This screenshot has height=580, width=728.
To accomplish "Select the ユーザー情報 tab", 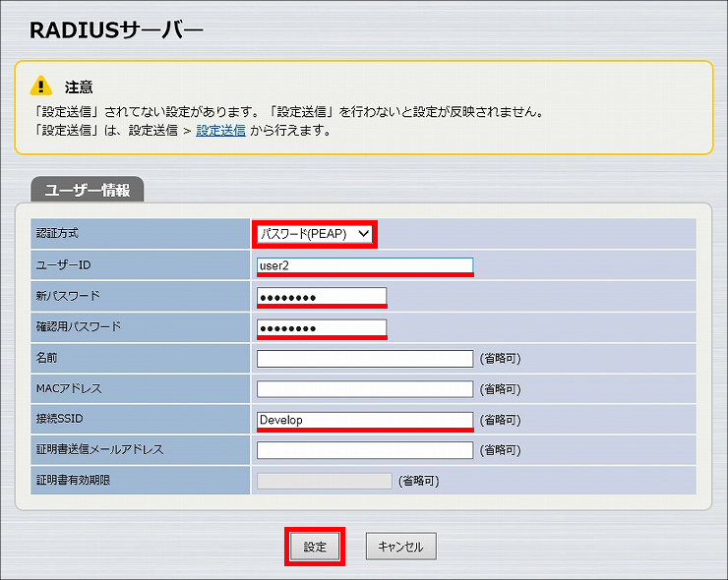I will pyautogui.click(x=88, y=190).
